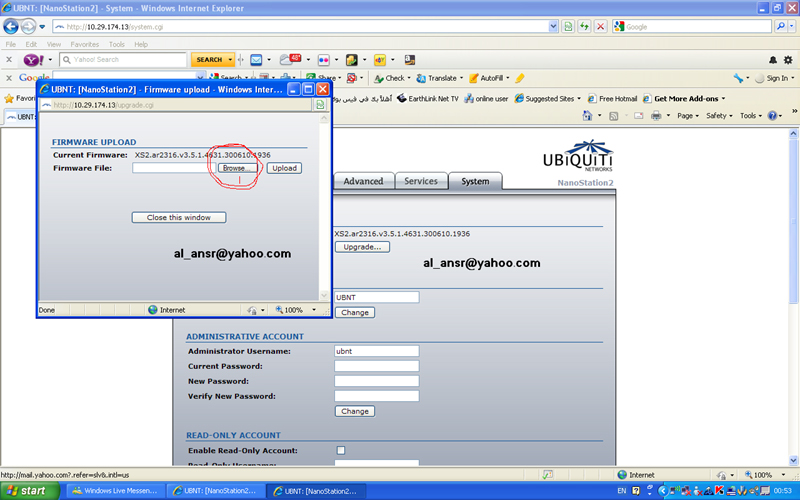Switch to the Advanced tab

tap(363, 181)
